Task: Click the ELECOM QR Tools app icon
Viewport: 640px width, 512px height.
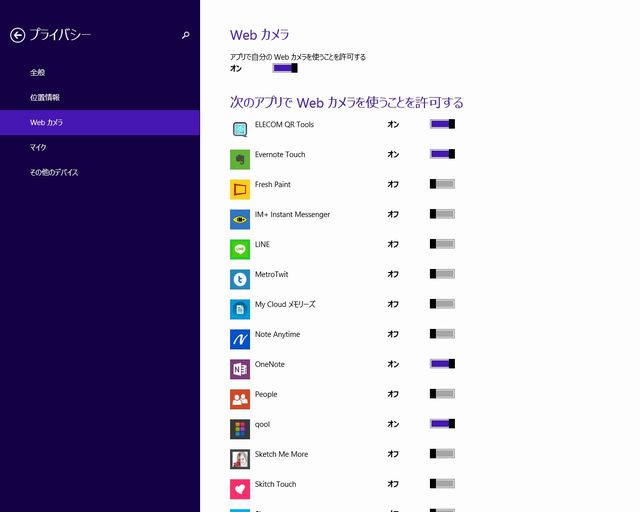Action: click(x=240, y=129)
